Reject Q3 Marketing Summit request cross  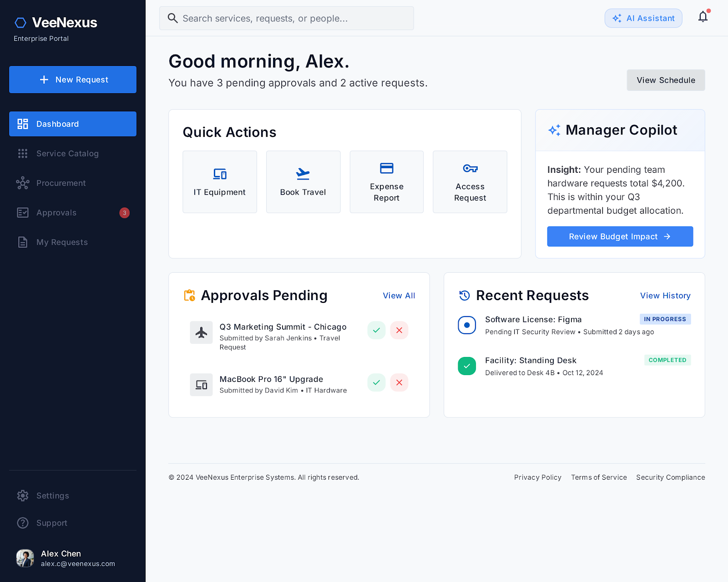(399, 330)
